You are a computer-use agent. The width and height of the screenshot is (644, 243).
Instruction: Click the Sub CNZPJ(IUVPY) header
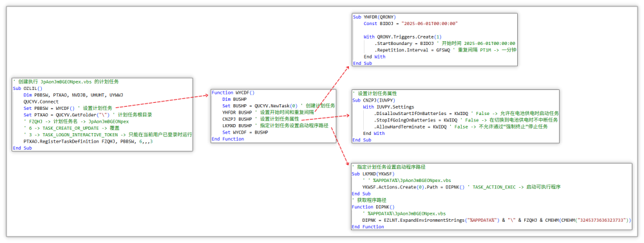374,100
